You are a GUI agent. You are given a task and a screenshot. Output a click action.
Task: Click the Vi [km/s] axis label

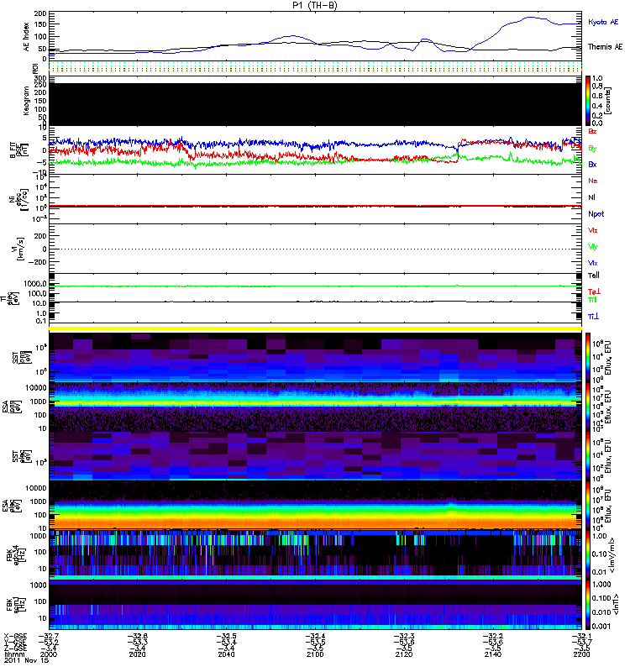click(x=19, y=249)
